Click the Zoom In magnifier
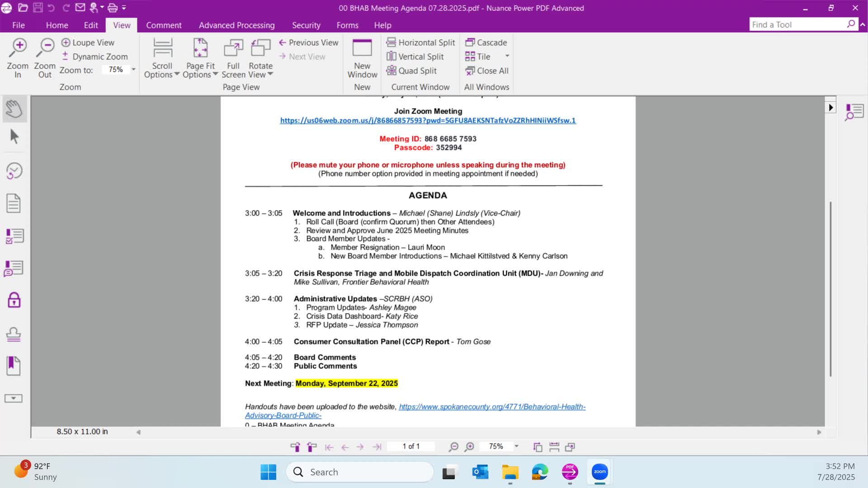The width and height of the screenshot is (868, 488). [18, 58]
